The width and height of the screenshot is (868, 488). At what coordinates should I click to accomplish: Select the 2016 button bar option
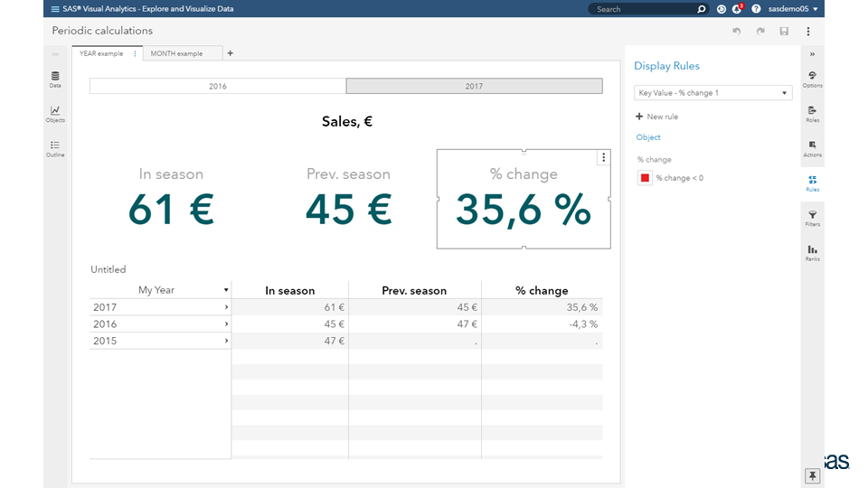click(x=218, y=86)
